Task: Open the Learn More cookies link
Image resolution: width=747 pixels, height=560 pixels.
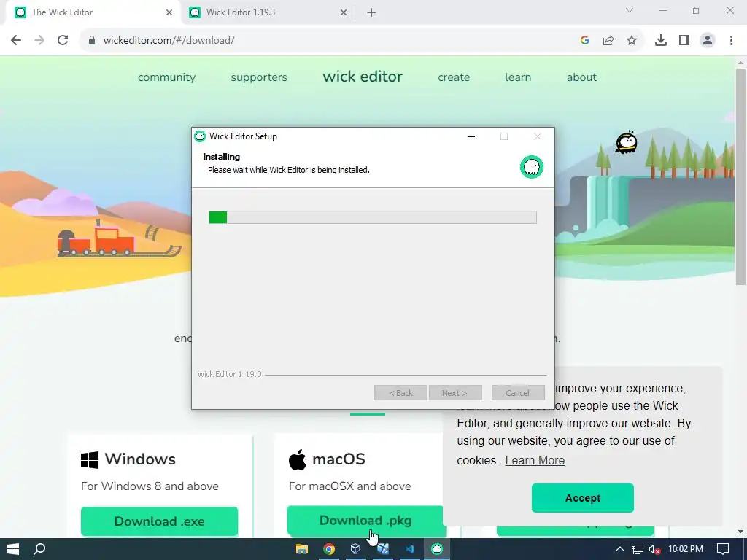Action: coord(535,461)
